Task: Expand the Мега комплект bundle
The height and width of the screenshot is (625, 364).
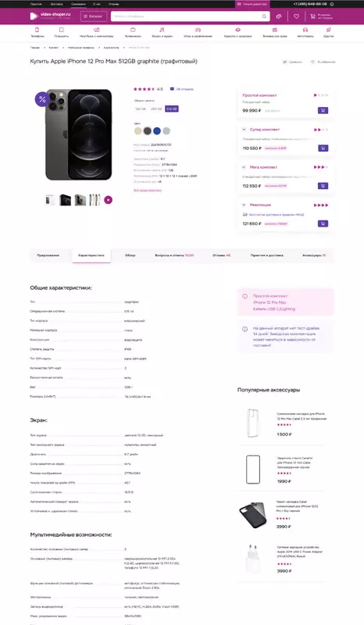Action: click(244, 167)
